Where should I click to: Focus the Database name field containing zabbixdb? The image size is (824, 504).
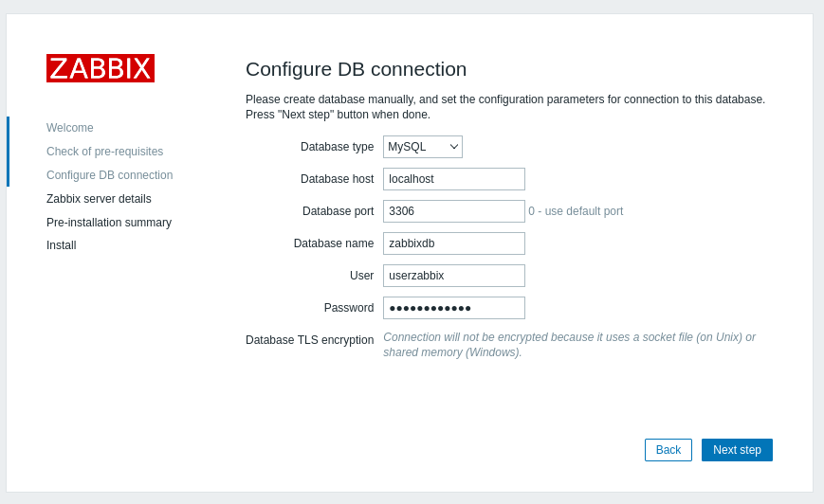pyautogui.click(x=453, y=243)
